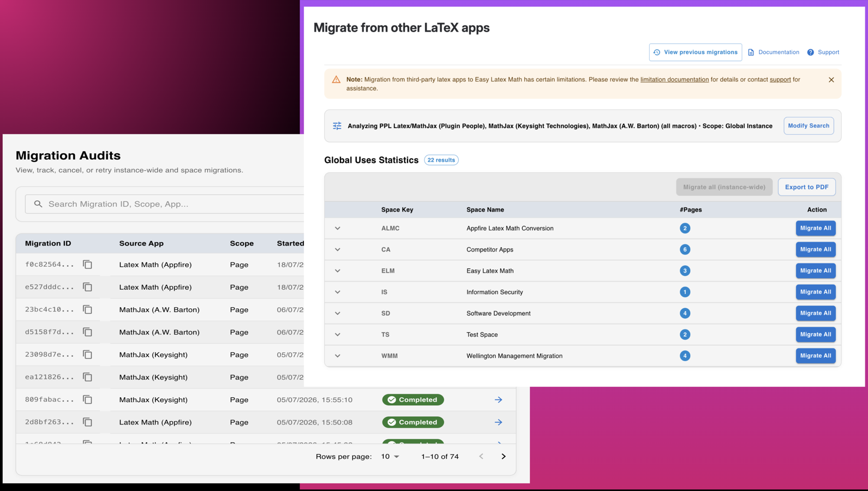868x491 pixels.
Task: Open the Support link
Action: pyautogui.click(x=823, y=52)
